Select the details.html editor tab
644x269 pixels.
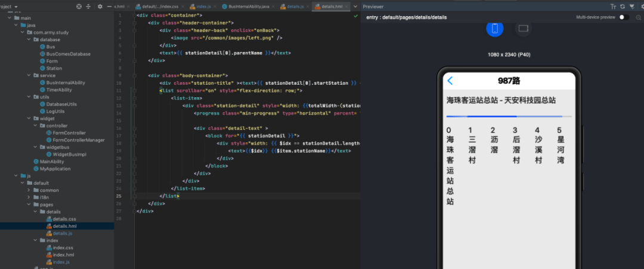coord(332,7)
